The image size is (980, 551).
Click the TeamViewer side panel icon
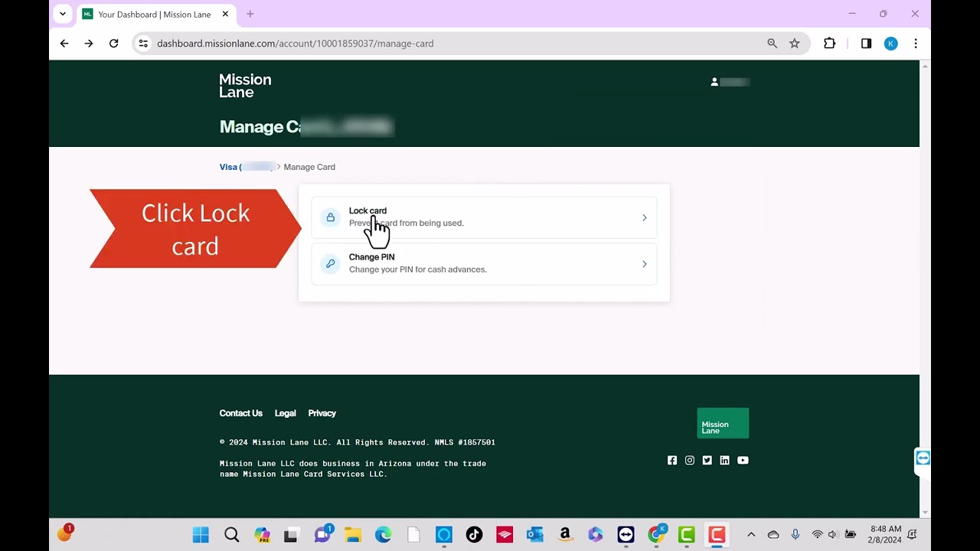pos(923,458)
